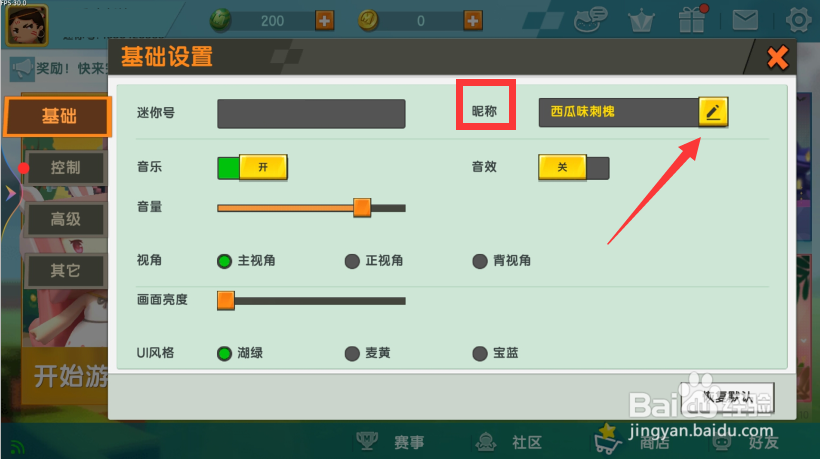Switch to the 高级 settings tab

[x=66, y=219]
